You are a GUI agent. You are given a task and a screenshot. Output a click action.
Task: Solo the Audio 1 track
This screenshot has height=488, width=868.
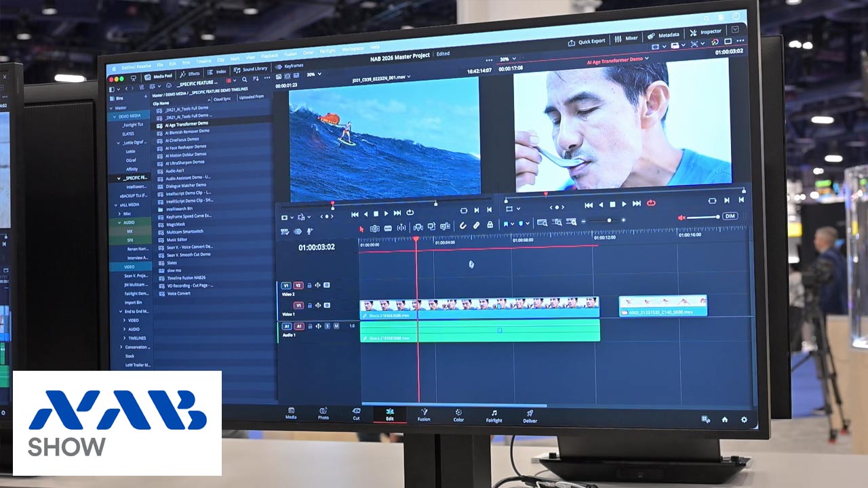pyautogui.click(x=328, y=326)
